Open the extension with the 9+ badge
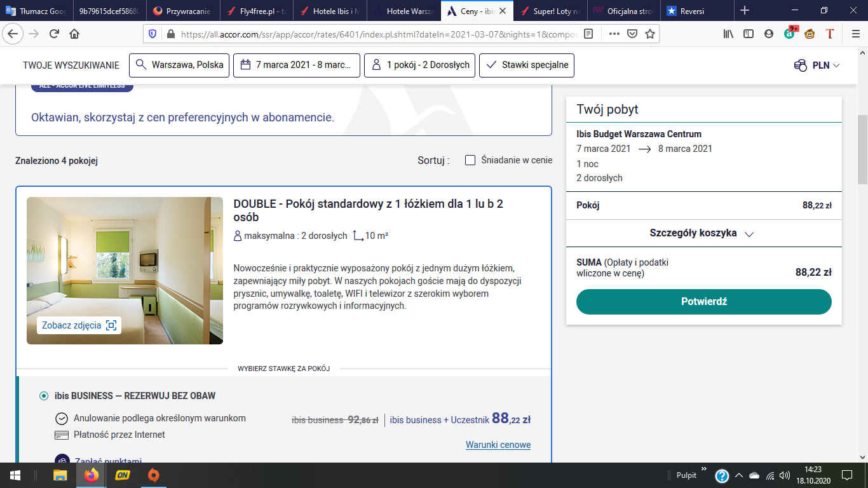This screenshot has width=868, height=488. pos(790,33)
